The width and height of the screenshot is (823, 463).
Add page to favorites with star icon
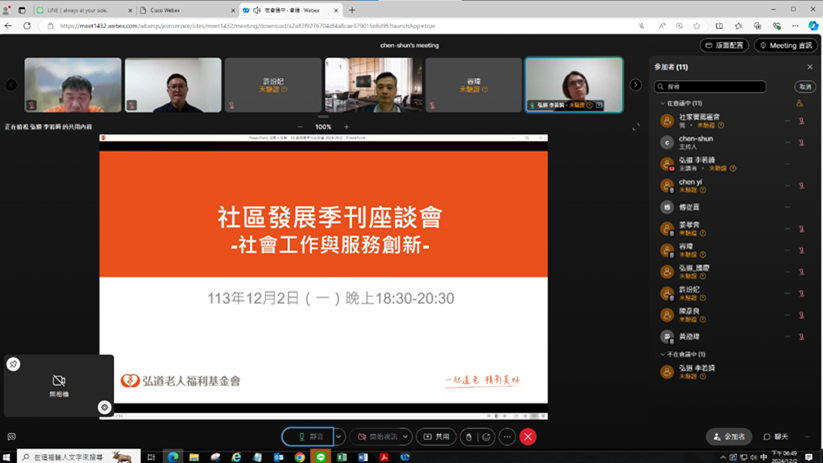click(697, 26)
